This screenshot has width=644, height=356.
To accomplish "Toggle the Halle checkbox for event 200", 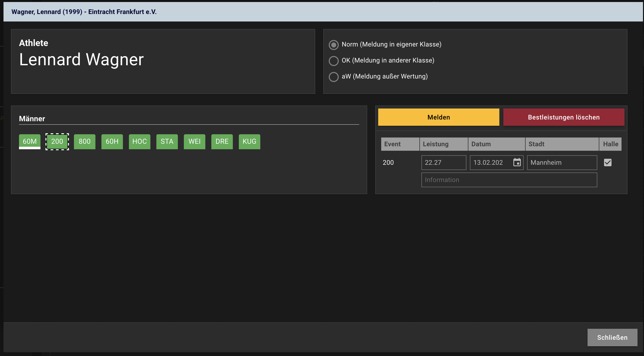I will [x=608, y=162].
